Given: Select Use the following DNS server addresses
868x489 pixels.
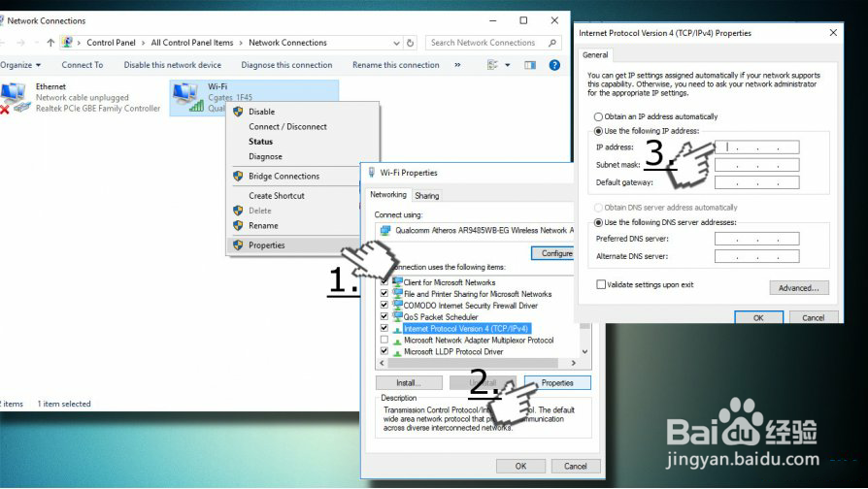Looking at the screenshot, I should (x=598, y=222).
